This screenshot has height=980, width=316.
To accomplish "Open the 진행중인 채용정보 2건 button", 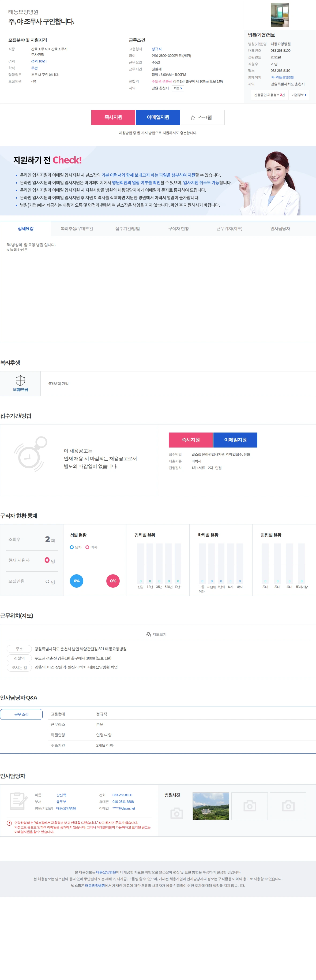I will (x=269, y=95).
